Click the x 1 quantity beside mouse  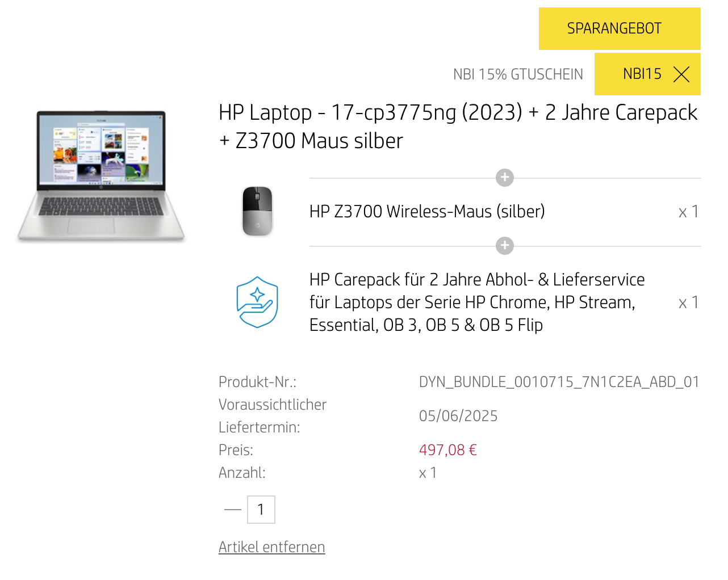(689, 212)
